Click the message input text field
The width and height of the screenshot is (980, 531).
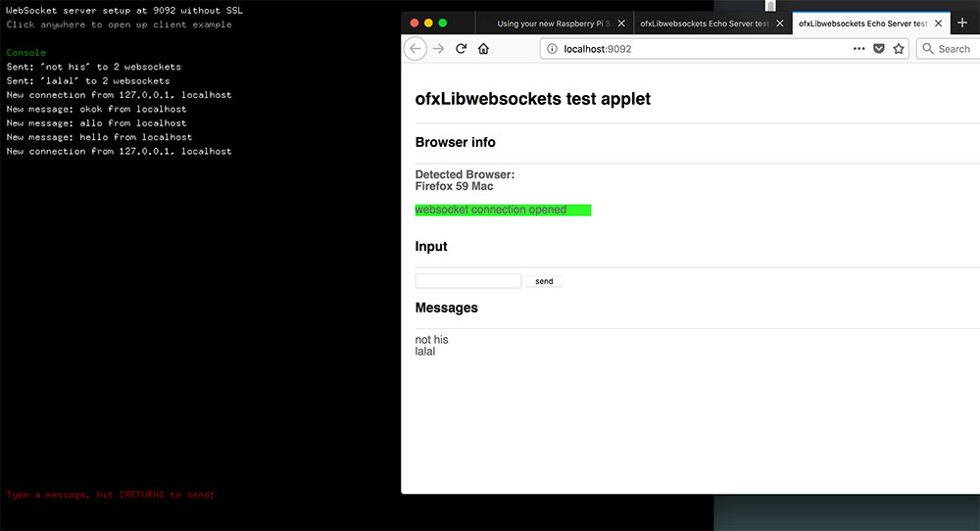click(x=468, y=281)
